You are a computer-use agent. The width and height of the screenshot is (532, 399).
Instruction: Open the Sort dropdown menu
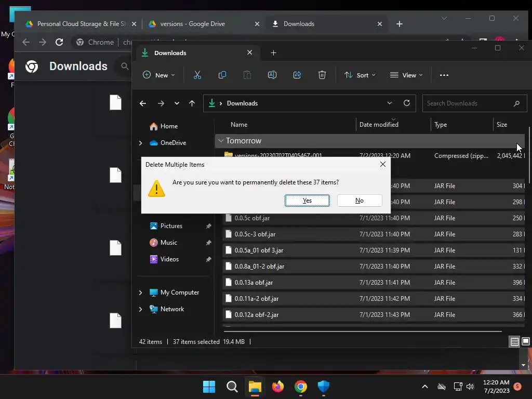click(360, 75)
